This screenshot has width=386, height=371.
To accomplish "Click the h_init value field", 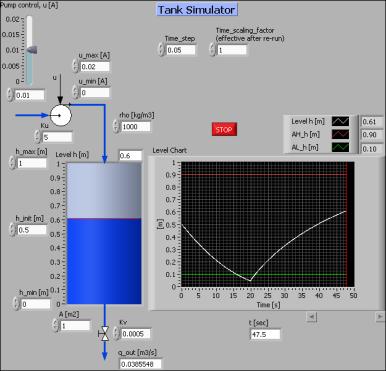I will click(32, 230).
